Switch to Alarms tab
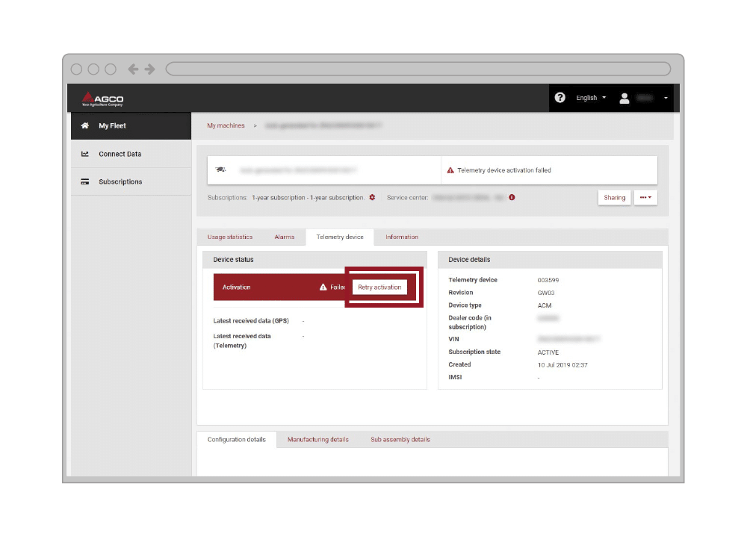 click(285, 237)
